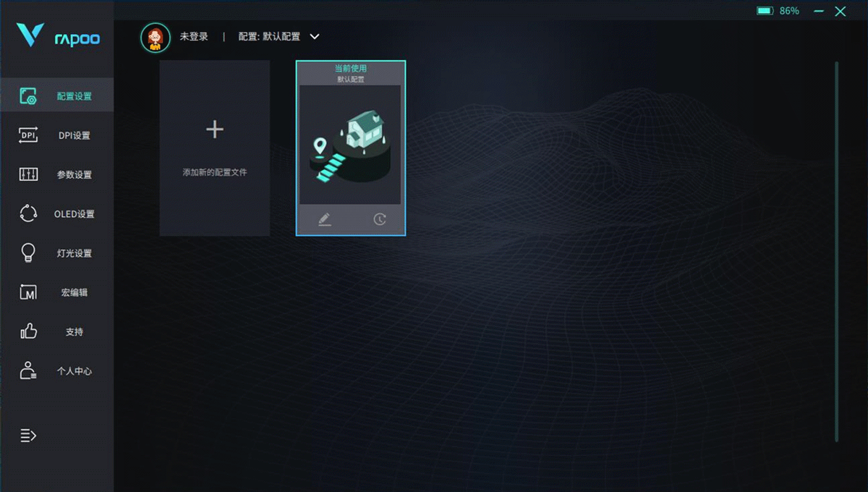Screen dimensions: 868x492
Task: Open the OLED设置 circular icon
Action: pos(28,213)
